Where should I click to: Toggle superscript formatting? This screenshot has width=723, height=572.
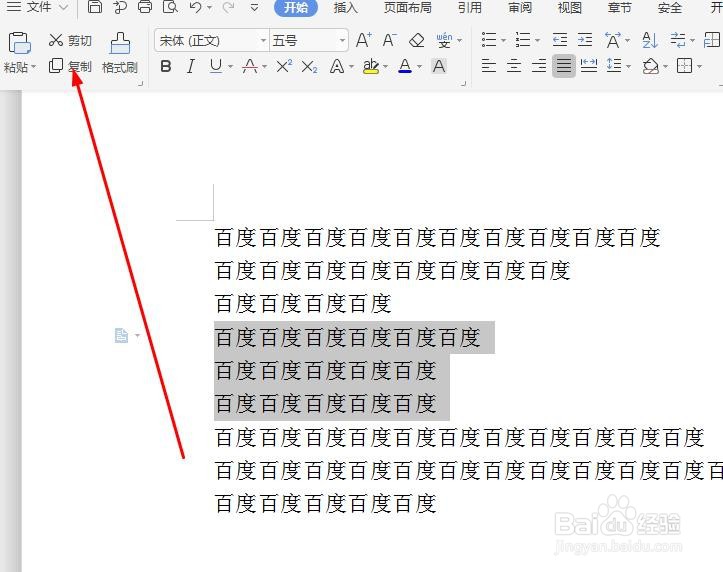284,67
